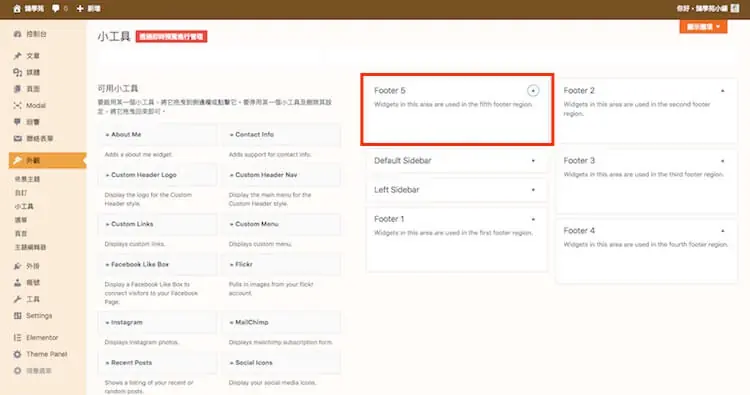750x395 pixels.
Task: Select the Flickr widget
Action: pyautogui.click(x=281, y=264)
